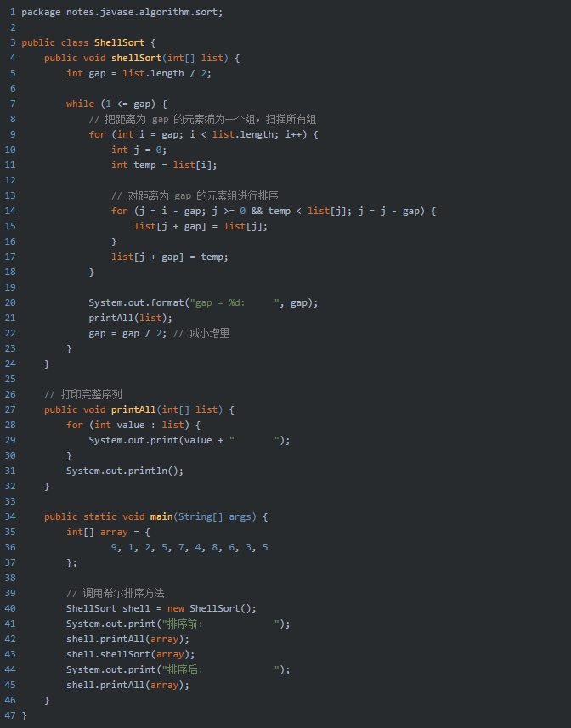571x728 pixels.
Task: Click the comment '打印完整序列'
Action: click(x=92, y=395)
